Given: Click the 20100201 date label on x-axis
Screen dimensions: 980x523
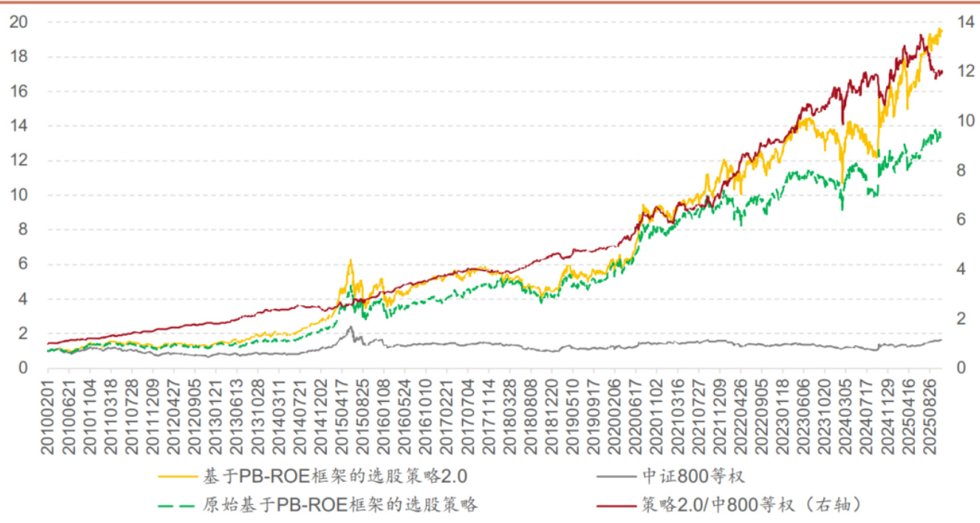Looking at the screenshot, I should pos(47,416).
